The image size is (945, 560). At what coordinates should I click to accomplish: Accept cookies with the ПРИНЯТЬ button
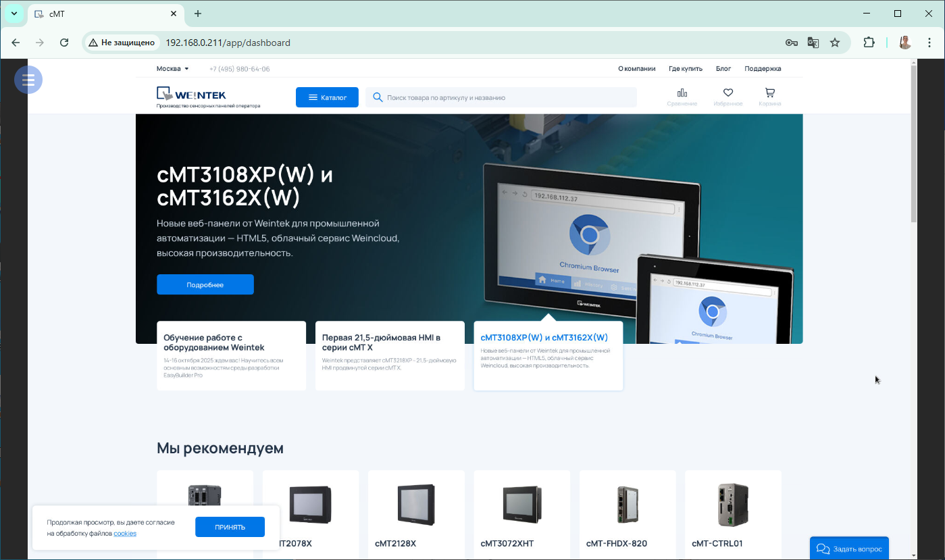point(230,527)
